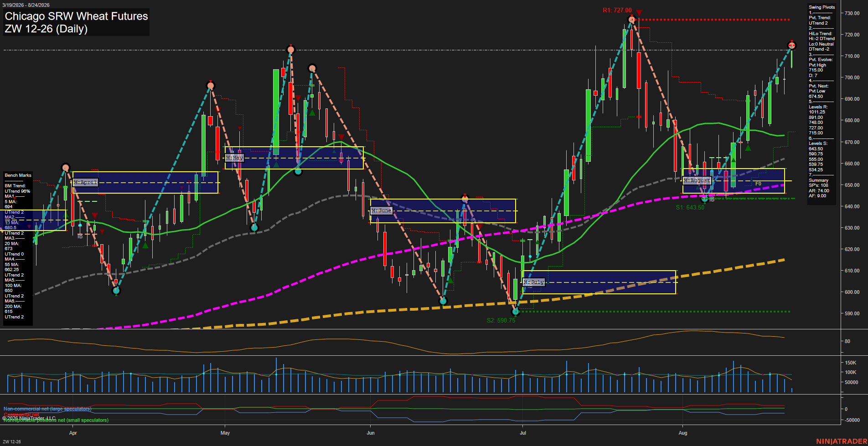Click the Levels S: heading

pyautogui.click(x=818, y=144)
